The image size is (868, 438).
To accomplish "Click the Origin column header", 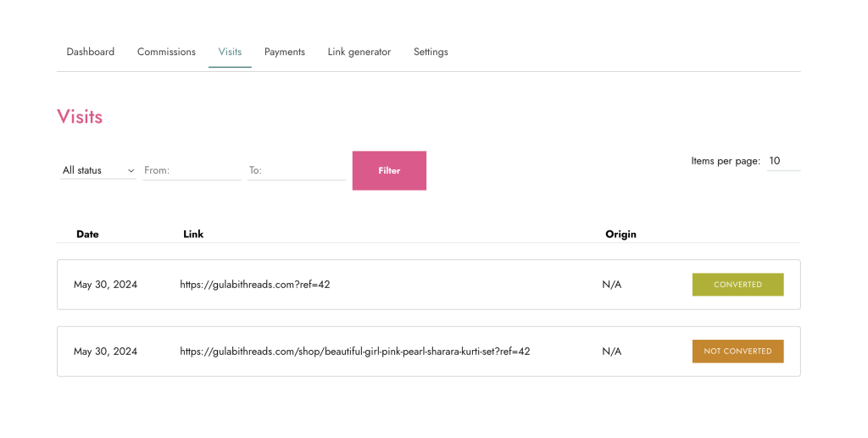I will [620, 234].
